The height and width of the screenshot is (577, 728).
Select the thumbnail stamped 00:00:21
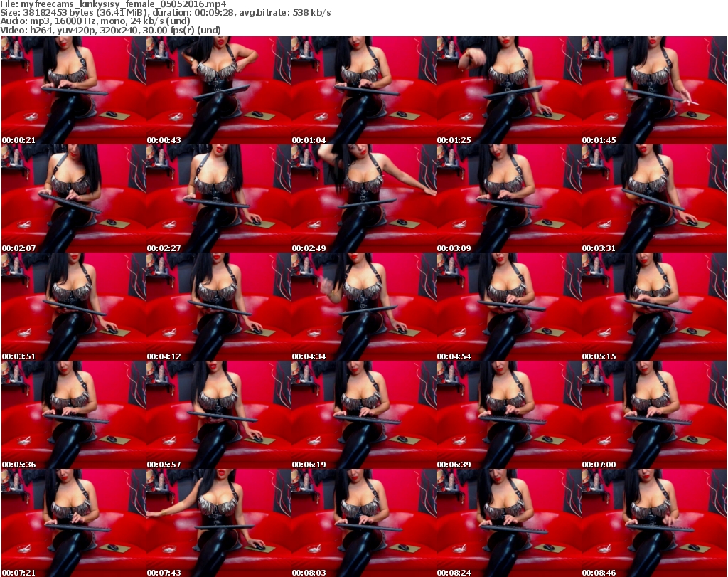pos(74,90)
